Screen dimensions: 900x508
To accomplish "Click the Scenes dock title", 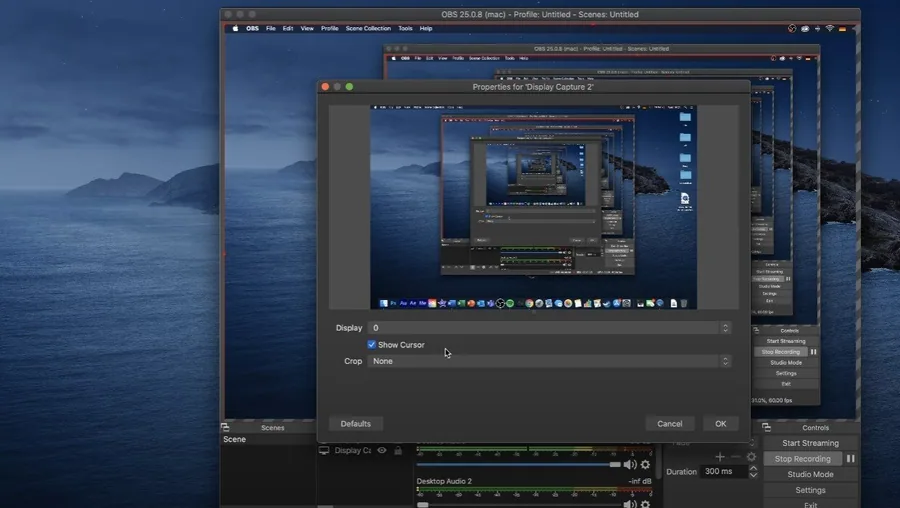I will 273,428.
